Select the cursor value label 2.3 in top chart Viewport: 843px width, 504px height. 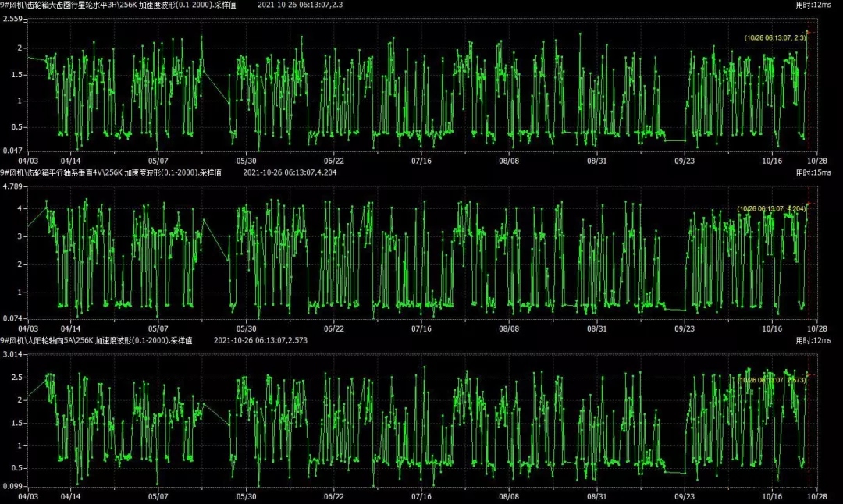[774, 37]
